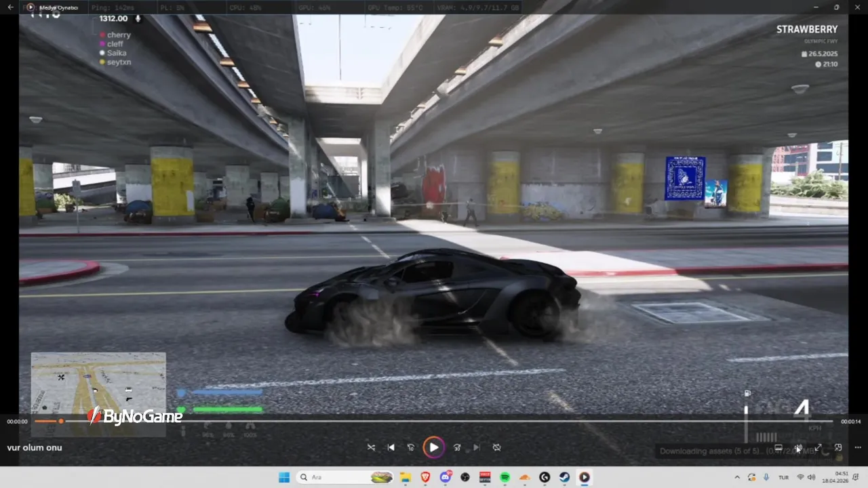The height and width of the screenshot is (488, 868).
Task: Open Logitech G HUB from the taskbar
Action: click(x=545, y=477)
